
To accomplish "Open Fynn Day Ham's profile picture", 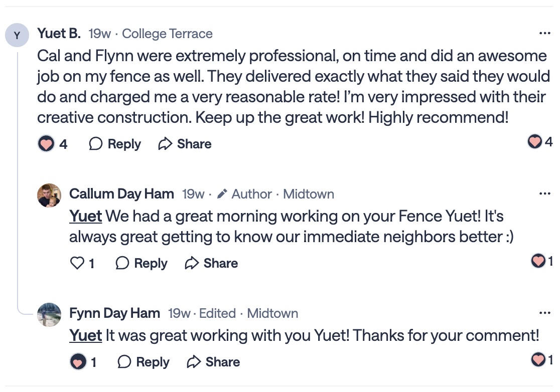I will pyautogui.click(x=49, y=314).
